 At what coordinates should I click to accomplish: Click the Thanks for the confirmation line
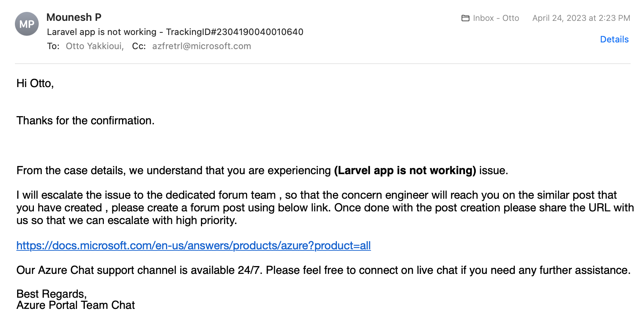[x=85, y=121]
